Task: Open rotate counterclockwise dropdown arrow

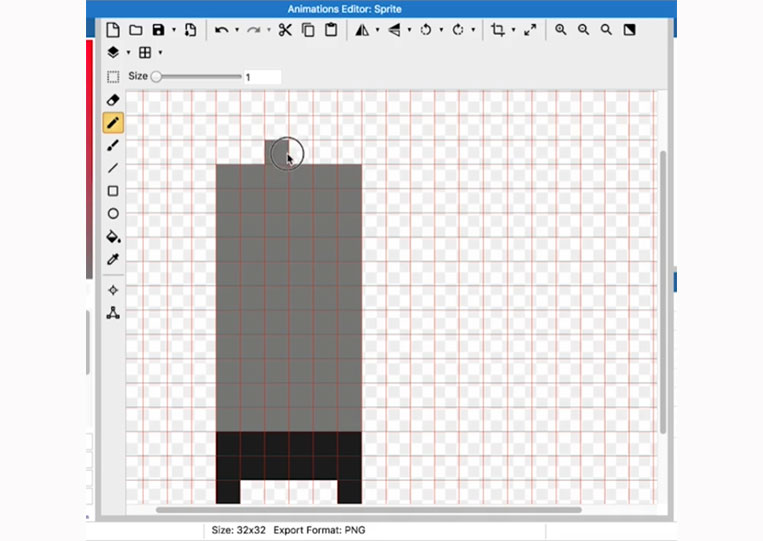Action: click(x=441, y=30)
